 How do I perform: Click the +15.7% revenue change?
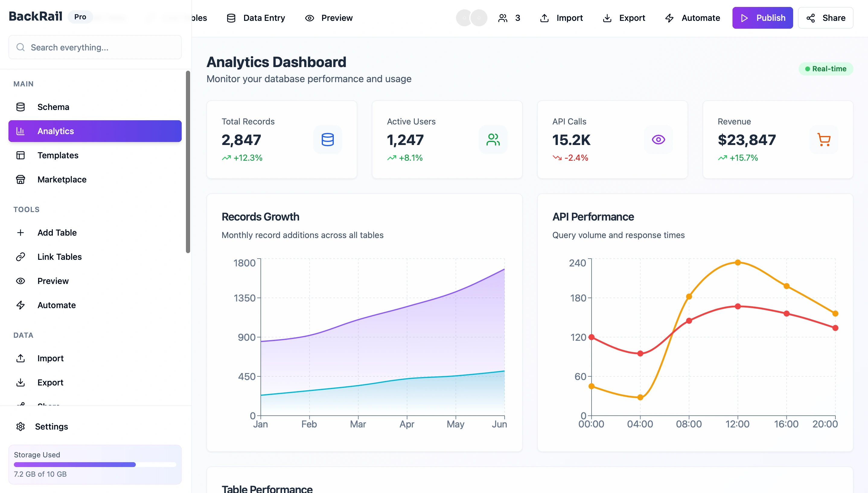[x=744, y=158]
